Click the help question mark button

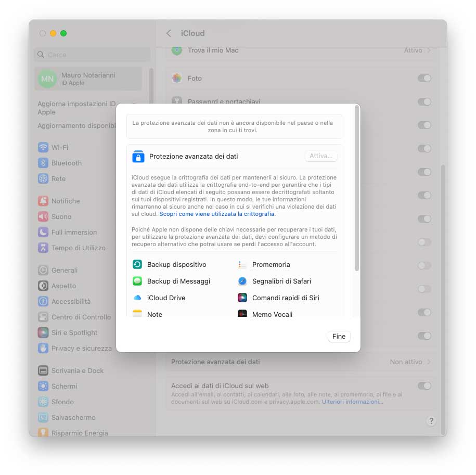(431, 421)
